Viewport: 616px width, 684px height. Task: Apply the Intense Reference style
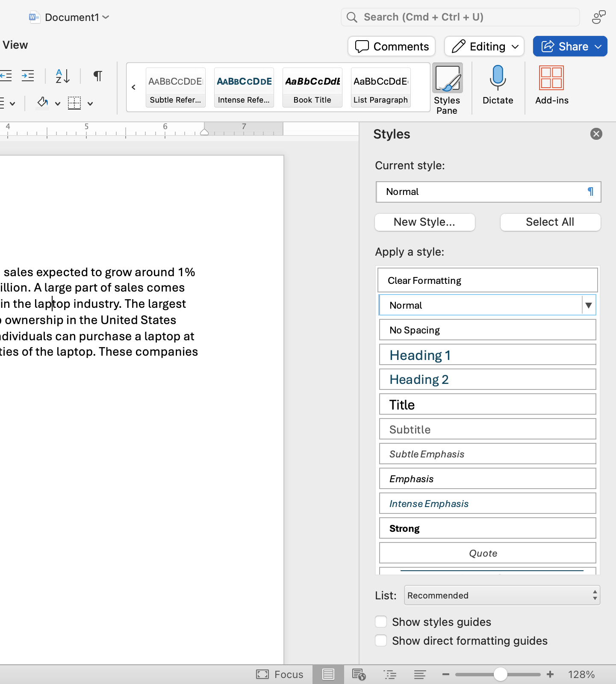244,87
